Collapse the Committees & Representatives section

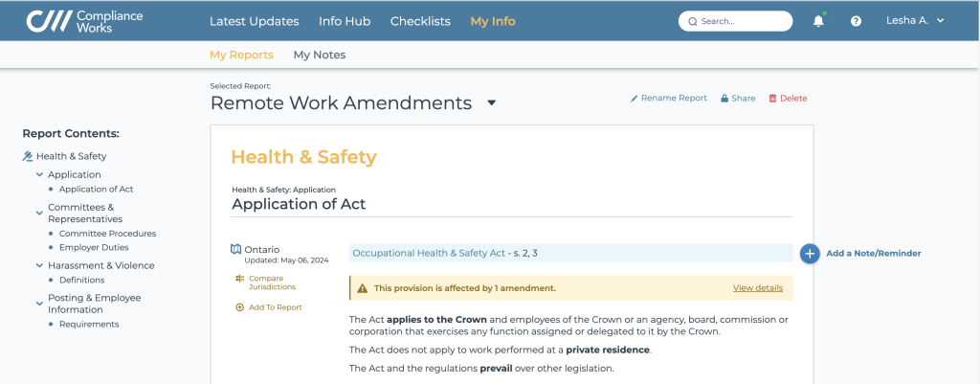pos(39,213)
